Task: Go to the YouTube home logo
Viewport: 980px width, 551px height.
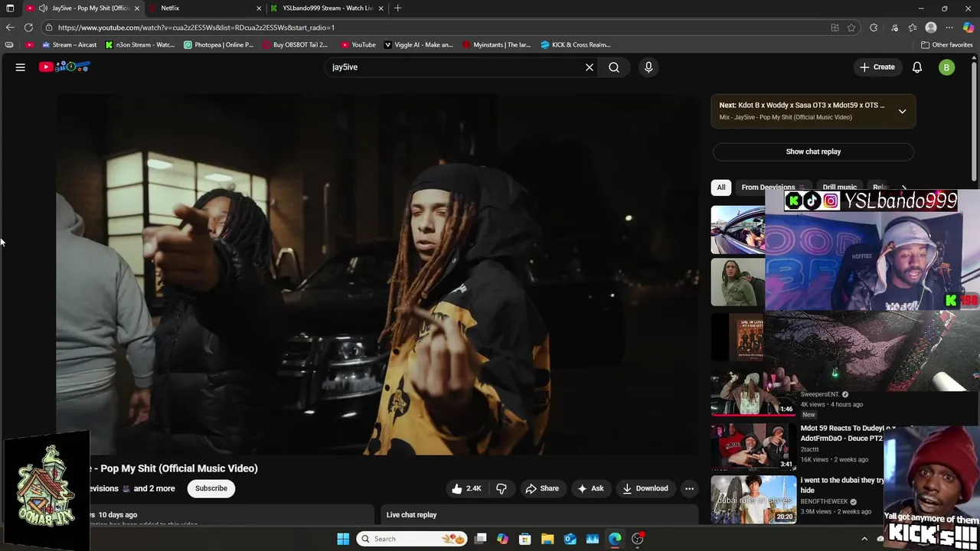Action: click(65, 67)
